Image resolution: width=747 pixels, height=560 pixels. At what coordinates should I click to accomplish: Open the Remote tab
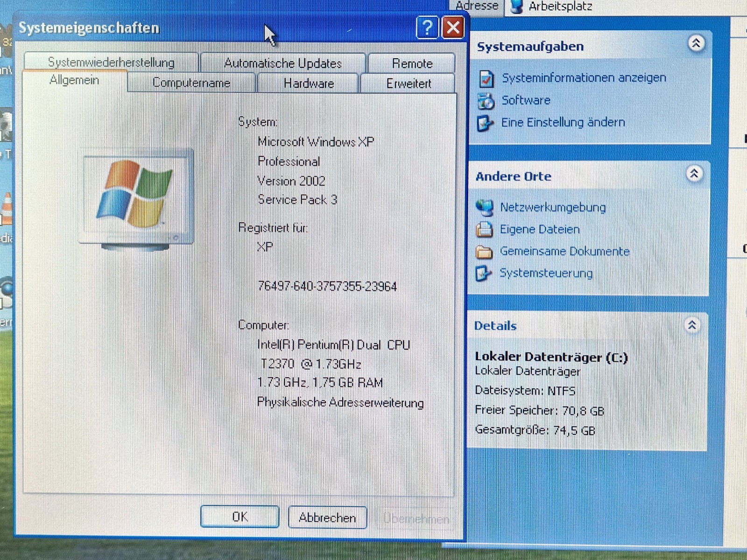click(x=412, y=63)
